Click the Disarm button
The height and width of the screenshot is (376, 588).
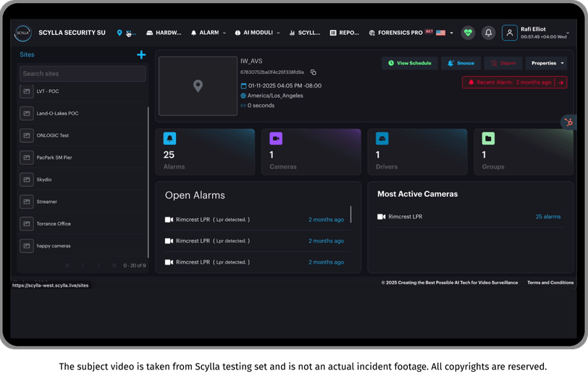click(503, 63)
